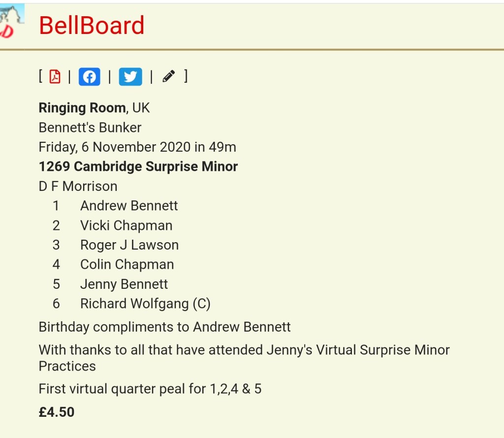Share performance on Facebook
This screenshot has width=504, height=438.
[90, 77]
